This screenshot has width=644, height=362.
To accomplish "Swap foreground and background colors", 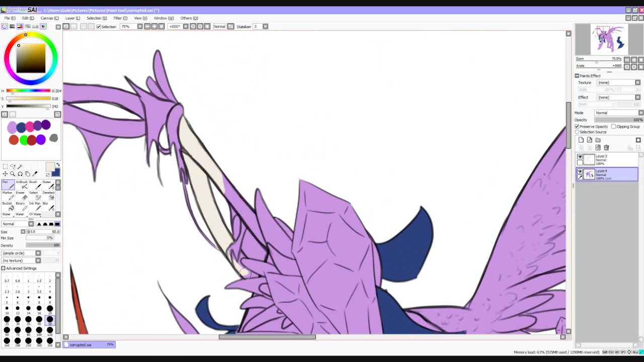I will tap(58, 165).
